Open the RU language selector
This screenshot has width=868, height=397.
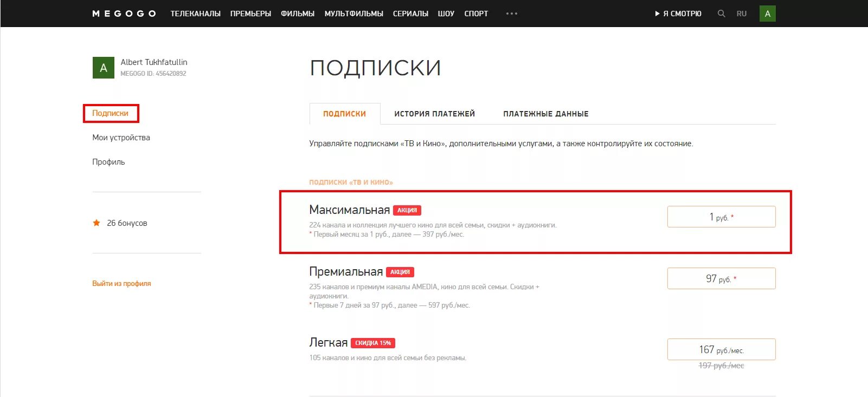coord(742,14)
